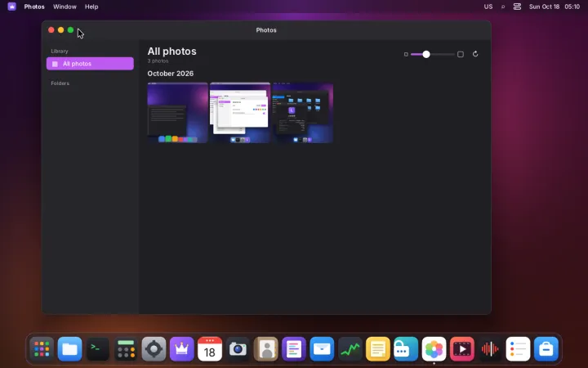Select All photos in the Library sidebar
This screenshot has height=368, width=588.
pyautogui.click(x=90, y=64)
